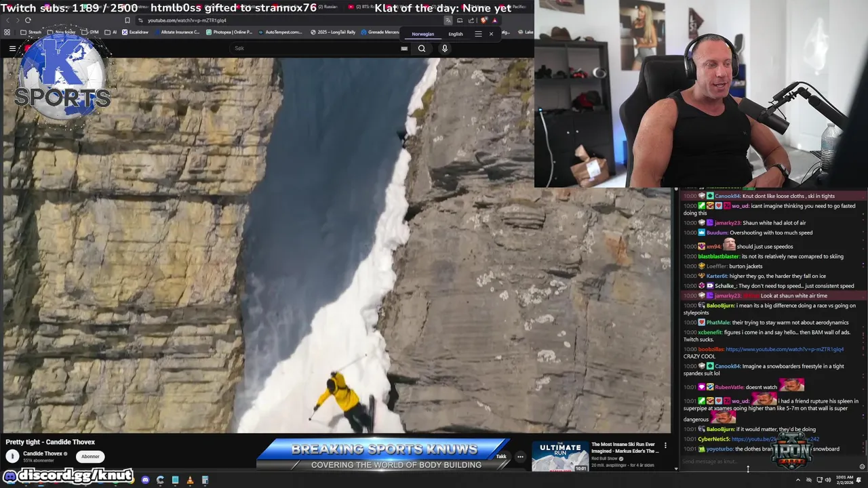
Task: Open the notifications icon in system tray
Action: [859, 480]
